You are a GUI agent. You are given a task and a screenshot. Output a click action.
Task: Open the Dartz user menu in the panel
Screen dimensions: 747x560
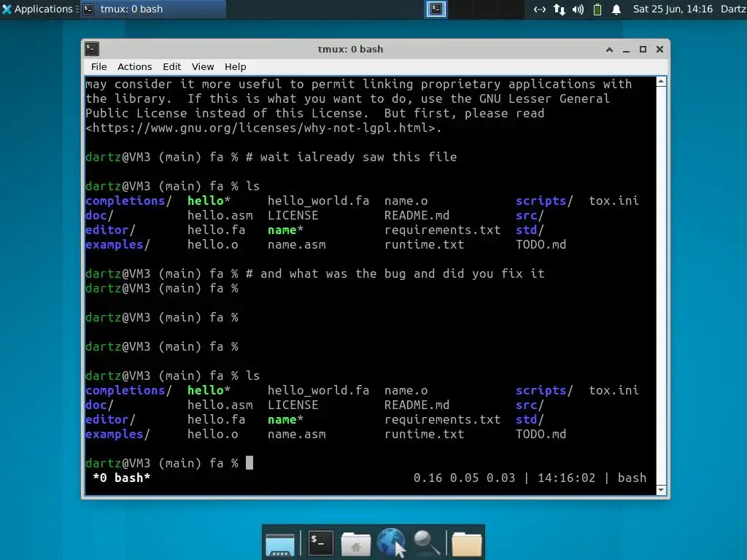pos(734,9)
